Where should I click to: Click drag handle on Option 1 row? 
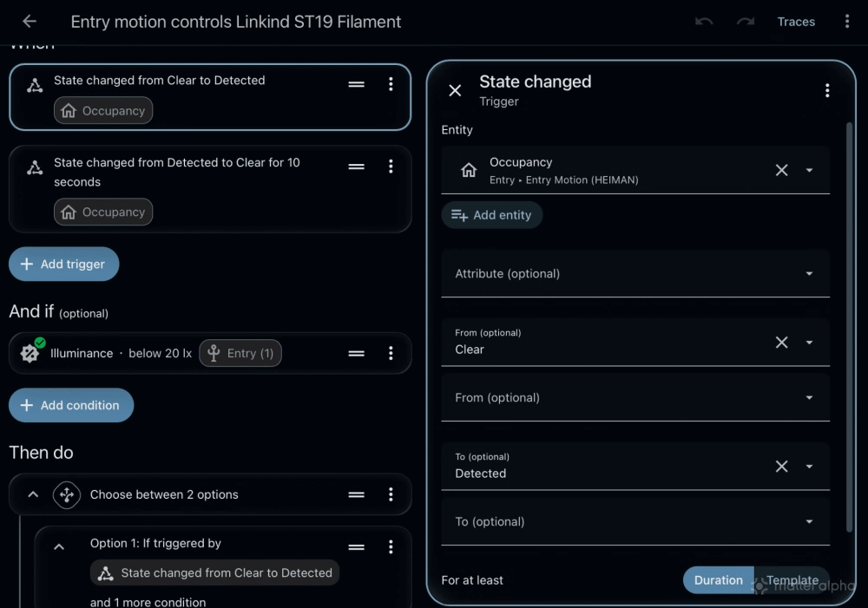[x=357, y=547]
